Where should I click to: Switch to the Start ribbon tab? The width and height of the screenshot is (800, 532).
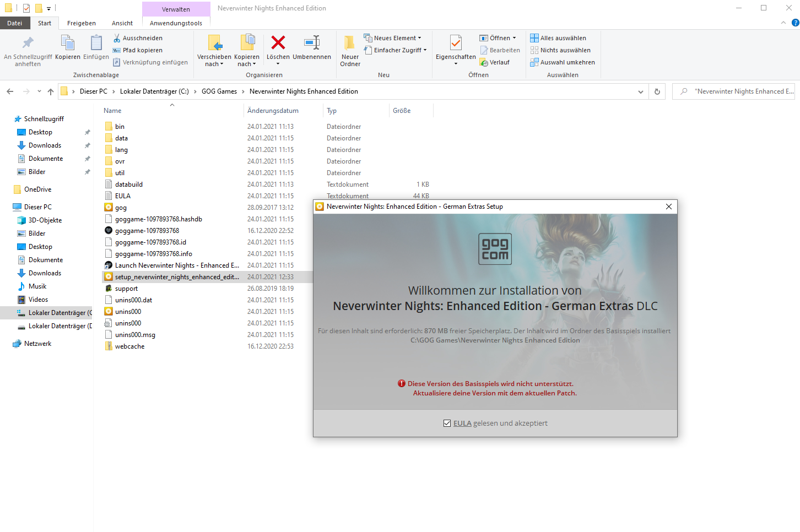pyautogui.click(x=45, y=23)
